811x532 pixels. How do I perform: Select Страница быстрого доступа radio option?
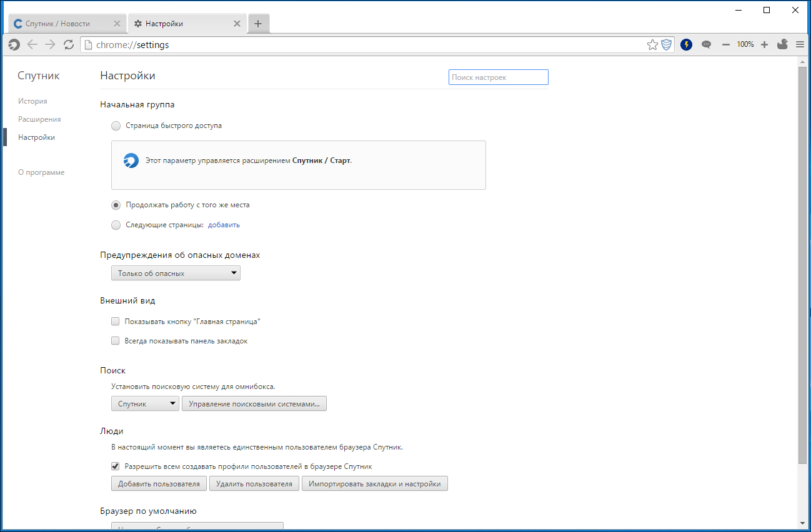[116, 126]
